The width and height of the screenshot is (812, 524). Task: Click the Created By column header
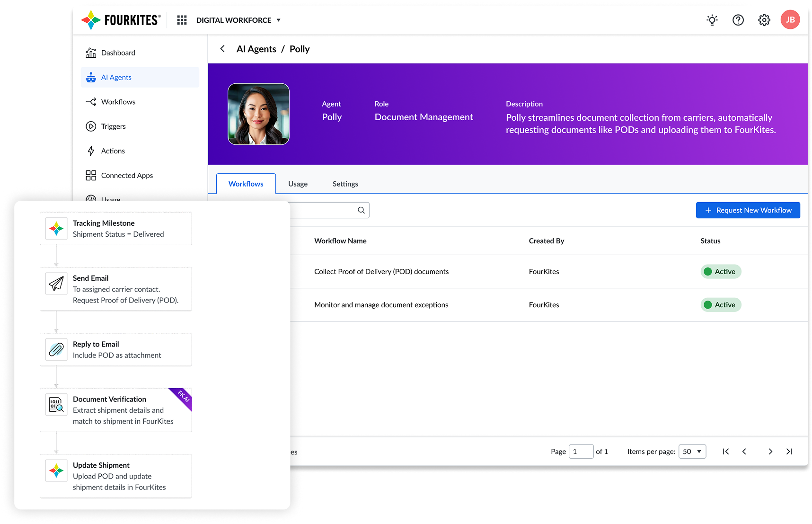pos(547,241)
